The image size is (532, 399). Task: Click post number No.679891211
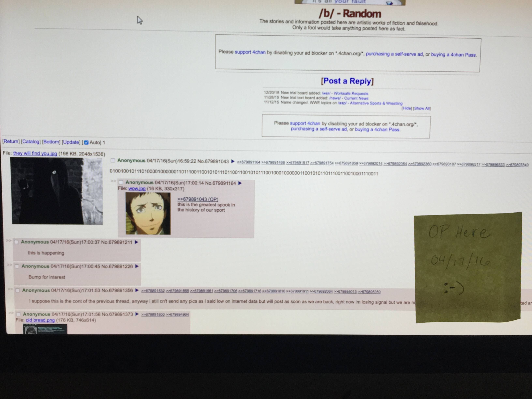(x=117, y=242)
